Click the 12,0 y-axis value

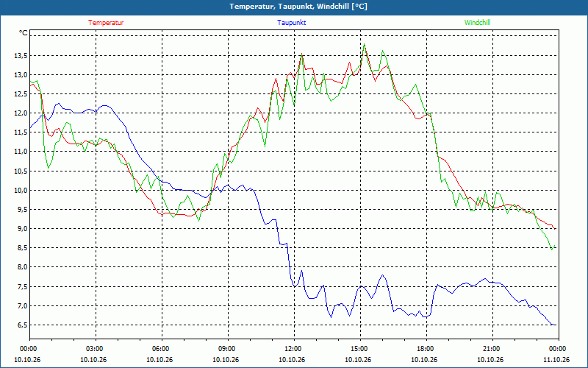[21, 113]
